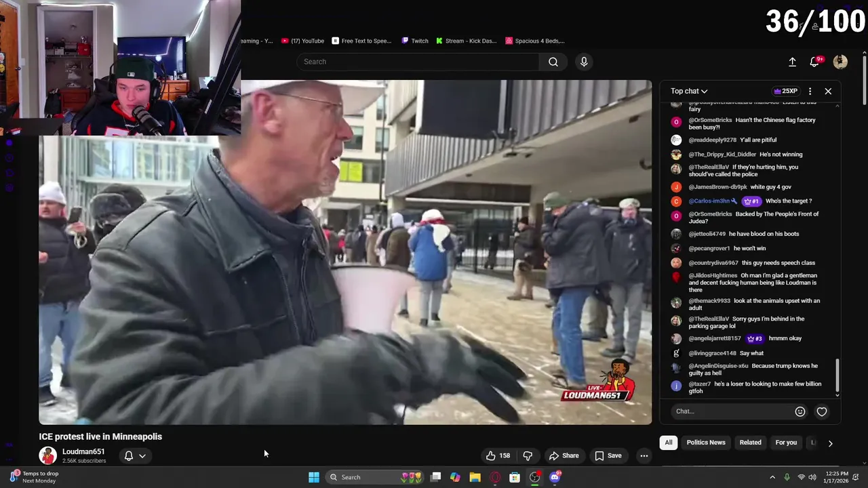868x488 pixels.
Task: Open the Loudman651 channel name link
Action: tap(83, 451)
